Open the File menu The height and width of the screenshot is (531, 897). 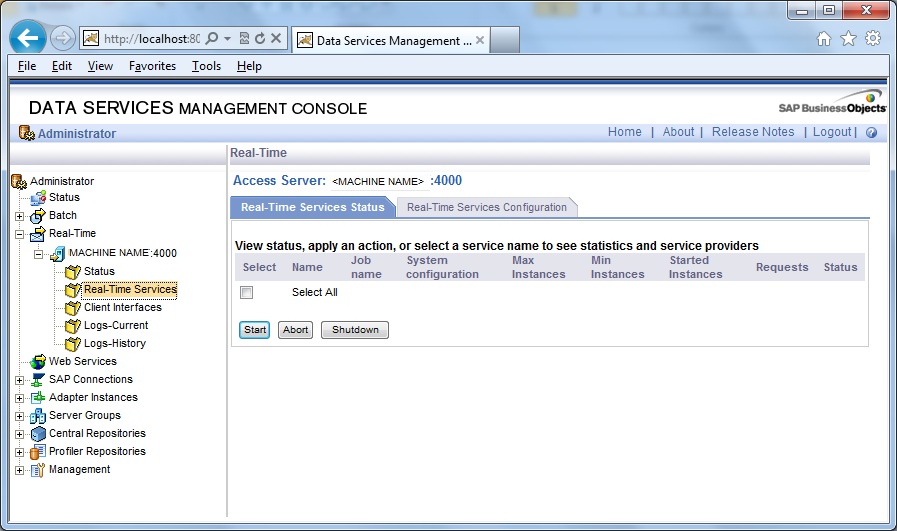point(27,66)
